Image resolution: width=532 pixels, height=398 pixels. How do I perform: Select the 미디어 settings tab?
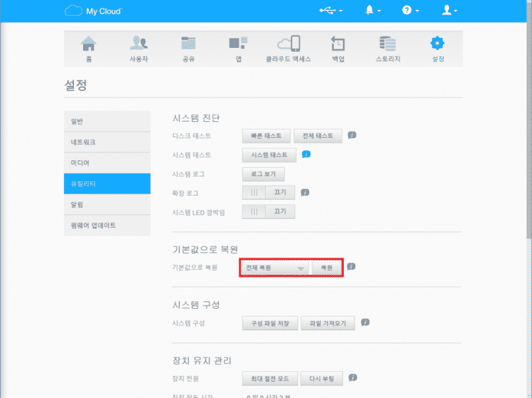click(x=107, y=162)
